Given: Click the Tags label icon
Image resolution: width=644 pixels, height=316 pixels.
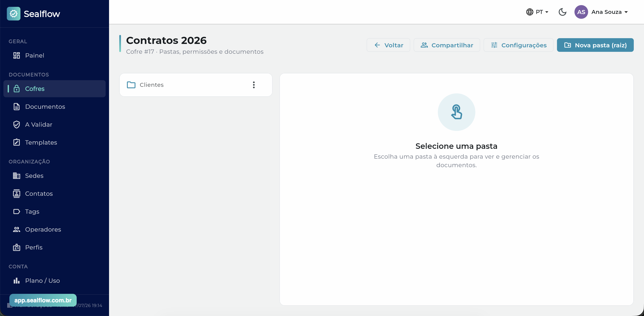Looking at the screenshot, I should point(16,212).
